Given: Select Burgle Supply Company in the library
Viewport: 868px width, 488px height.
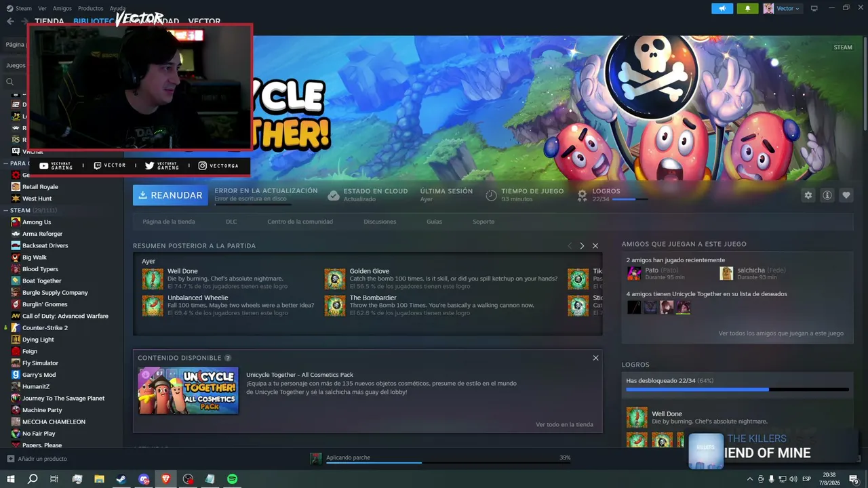Looking at the screenshot, I should [55, 293].
